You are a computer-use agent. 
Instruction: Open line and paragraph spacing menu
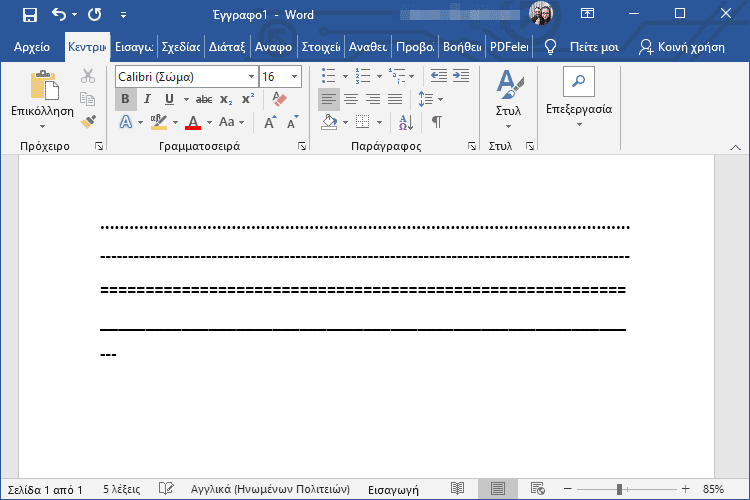point(430,99)
